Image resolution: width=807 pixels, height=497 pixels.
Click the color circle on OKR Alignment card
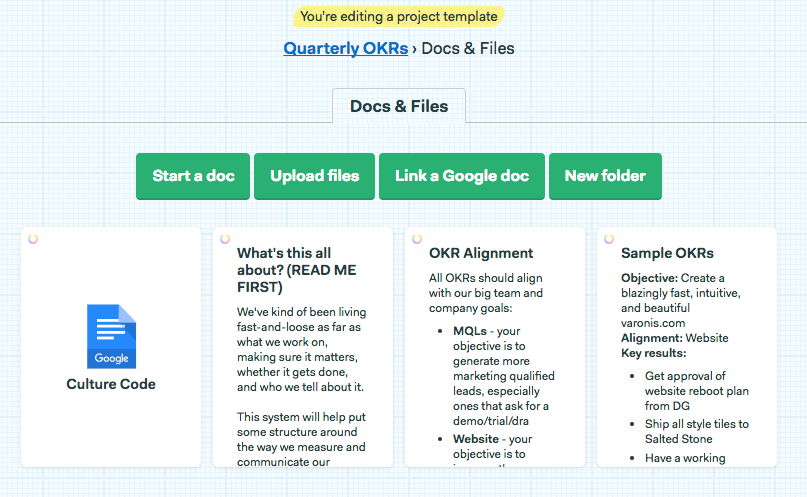pos(417,239)
